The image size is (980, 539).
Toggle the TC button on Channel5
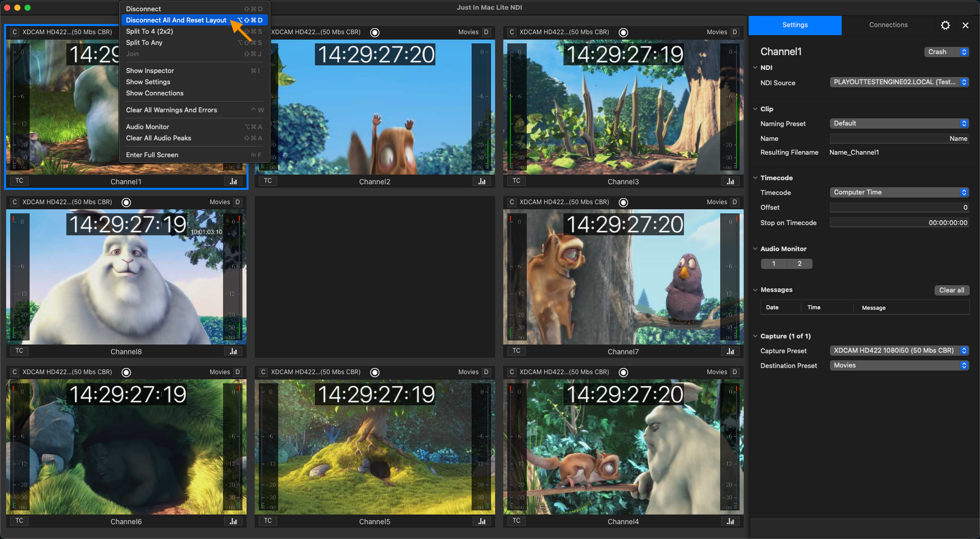point(268,521)
